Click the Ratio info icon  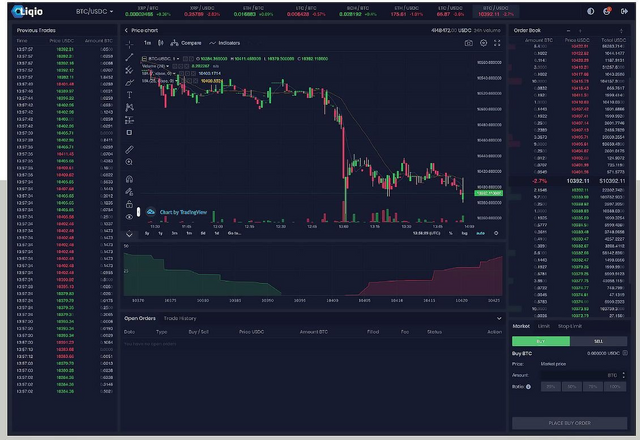(x=528, y=387)
